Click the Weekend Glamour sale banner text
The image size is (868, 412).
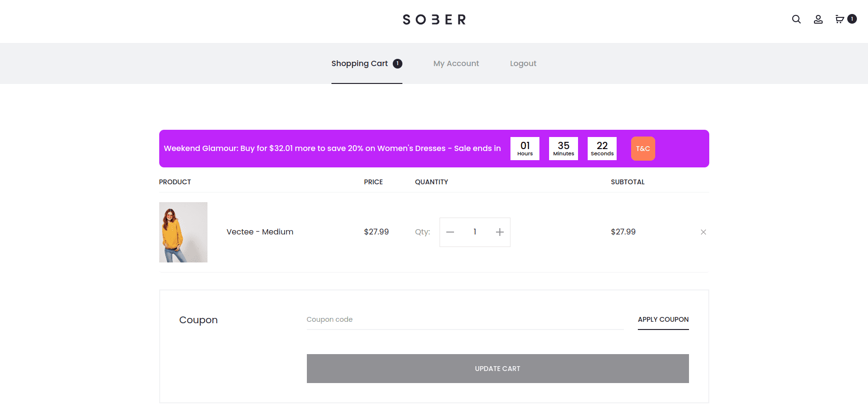[332, 149]
